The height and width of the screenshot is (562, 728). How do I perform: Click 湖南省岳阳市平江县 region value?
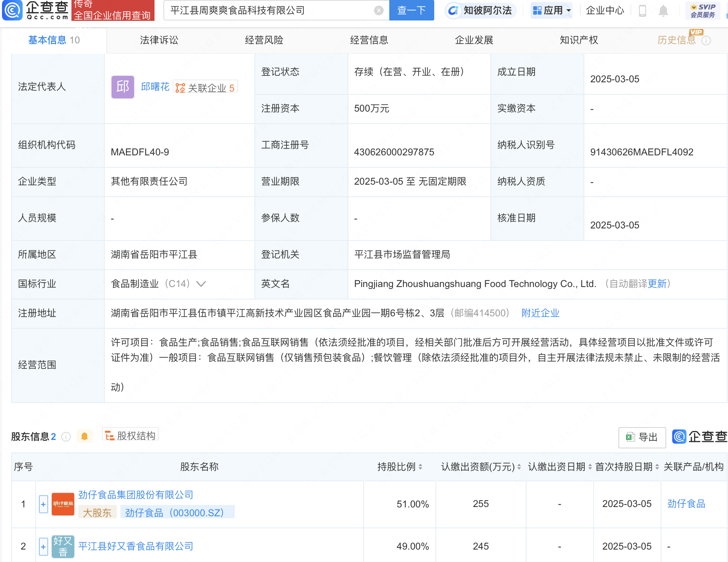point(154,255)
